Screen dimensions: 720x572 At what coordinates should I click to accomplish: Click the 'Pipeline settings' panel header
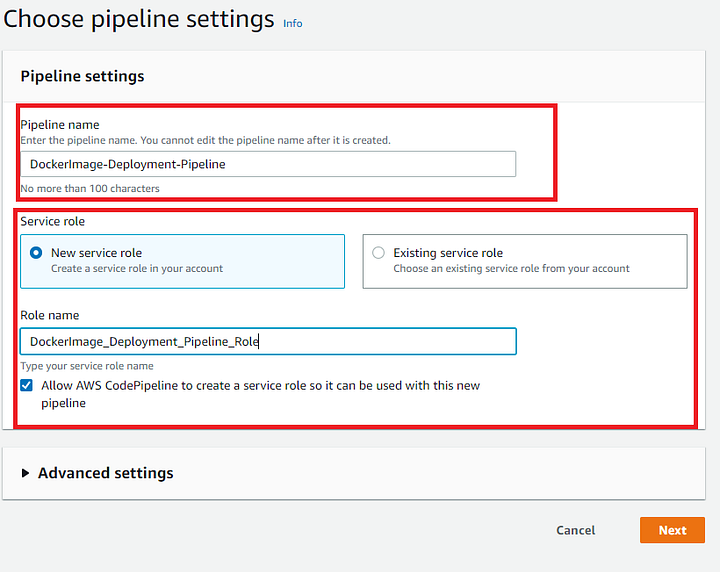[x=82, y=76]
